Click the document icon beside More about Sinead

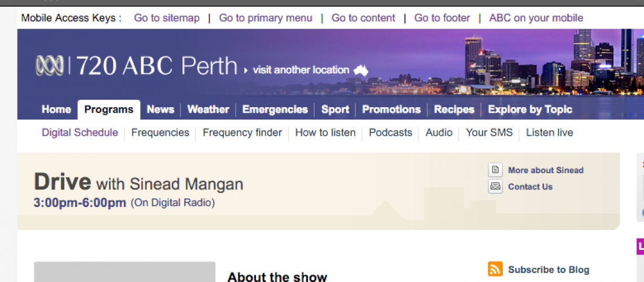point(495,170)
